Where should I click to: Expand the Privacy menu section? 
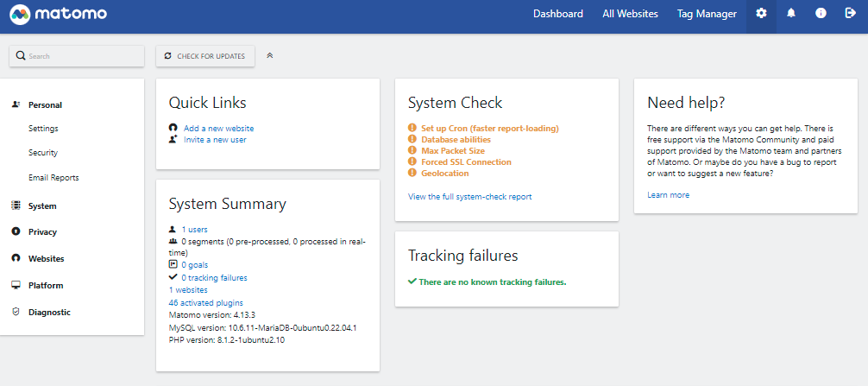tap(42, 231)
